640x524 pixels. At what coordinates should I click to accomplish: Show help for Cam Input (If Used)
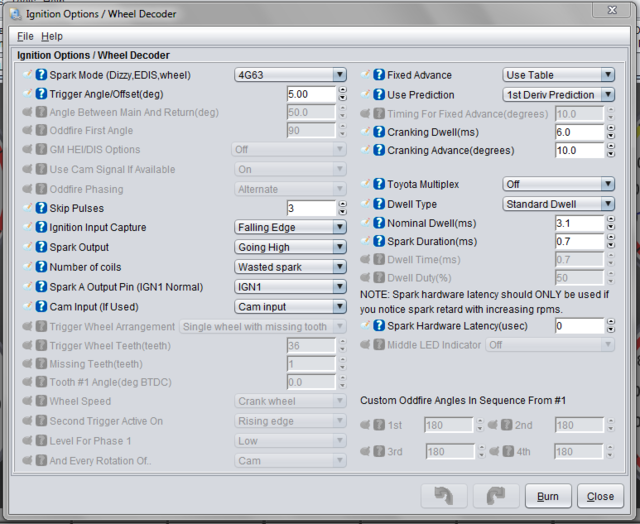point(41,306)
